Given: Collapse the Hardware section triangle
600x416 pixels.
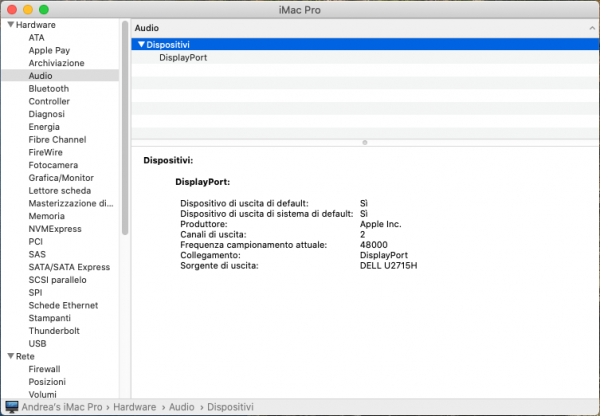Looking at the screenshot, I should click(x=11, y=24).
